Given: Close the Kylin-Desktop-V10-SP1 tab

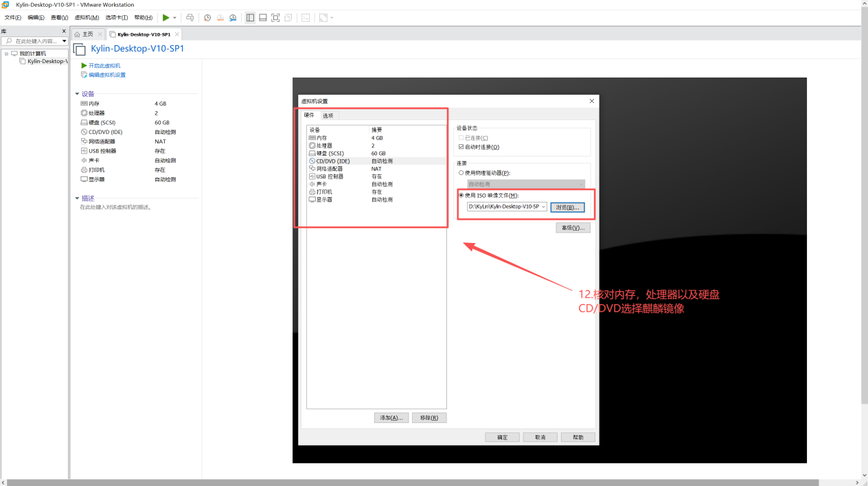Looking at the screenshot, I should point(177,34).
